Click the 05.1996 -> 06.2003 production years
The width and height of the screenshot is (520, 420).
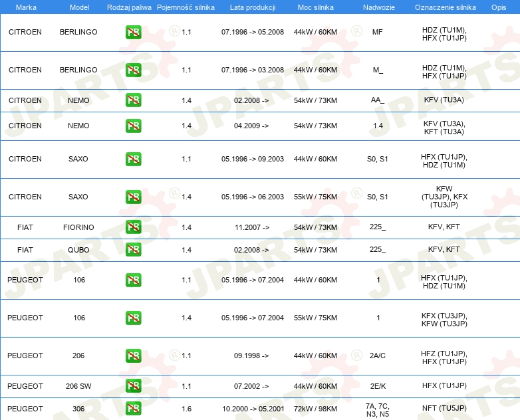tap(253, 197)
